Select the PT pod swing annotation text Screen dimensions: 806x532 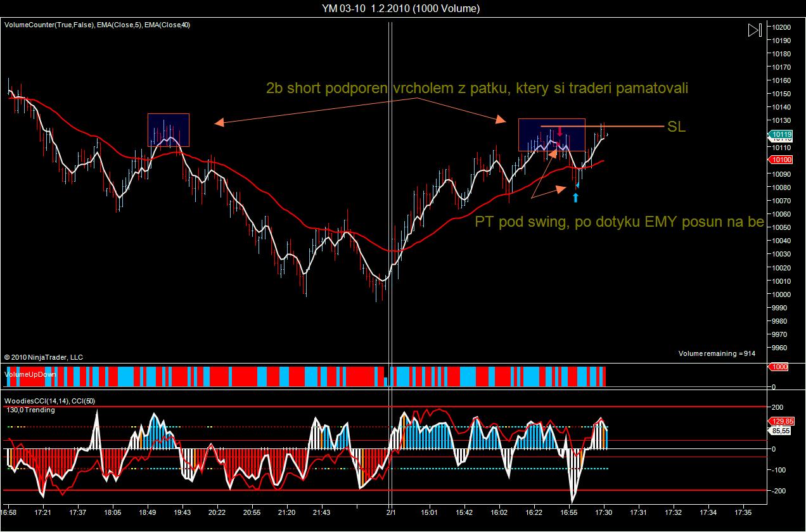click(619, 222)
